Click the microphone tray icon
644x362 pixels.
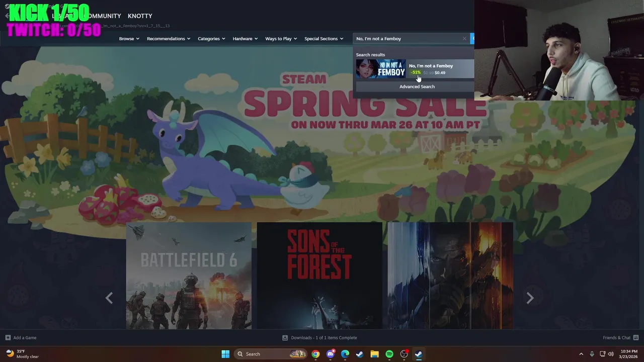tap(592, 354)
